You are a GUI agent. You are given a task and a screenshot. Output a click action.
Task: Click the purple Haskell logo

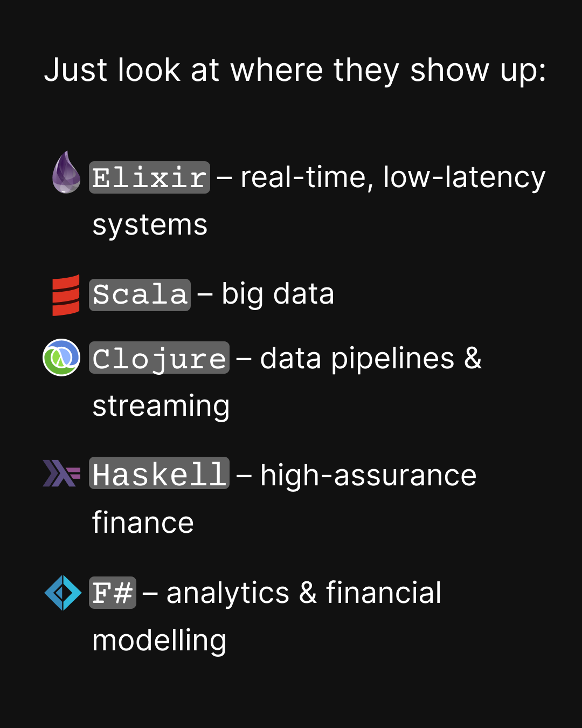click(x=61, y=473)
